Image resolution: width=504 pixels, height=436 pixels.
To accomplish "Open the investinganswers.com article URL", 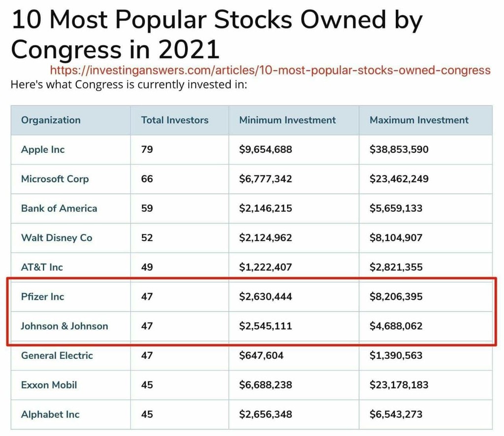I will tap(270, 70).
